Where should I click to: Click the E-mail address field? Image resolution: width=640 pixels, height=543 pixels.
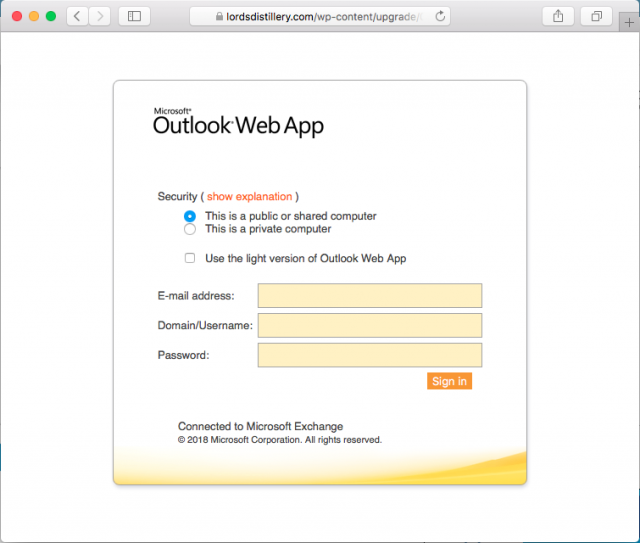click(x=370, y=296)
